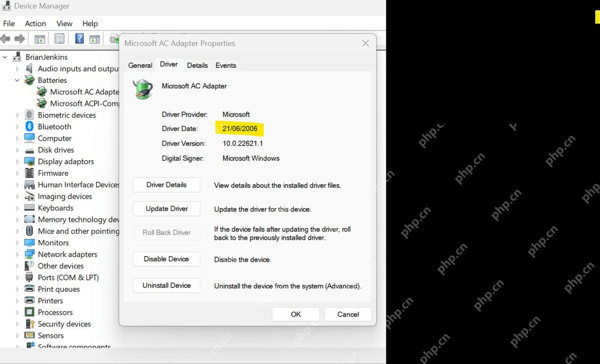Click the Forward arrow in the toolbar
The image size is (600, 364).
coord(20,39)
